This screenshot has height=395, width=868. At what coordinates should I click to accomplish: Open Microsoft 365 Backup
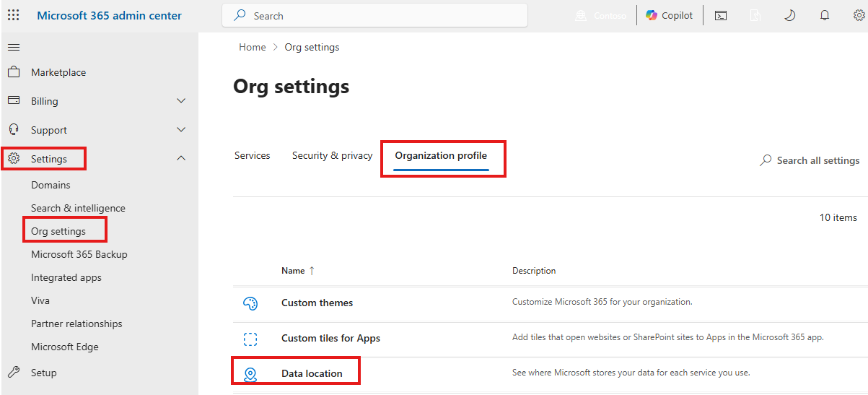coord(79,254)
